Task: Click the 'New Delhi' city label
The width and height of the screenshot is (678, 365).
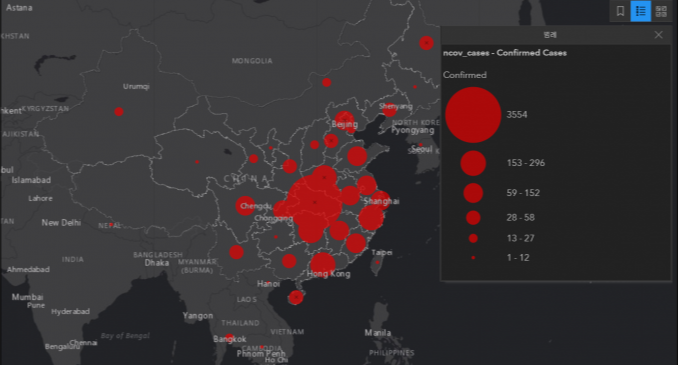Action: pyautogui.click(x=61, y=223)
